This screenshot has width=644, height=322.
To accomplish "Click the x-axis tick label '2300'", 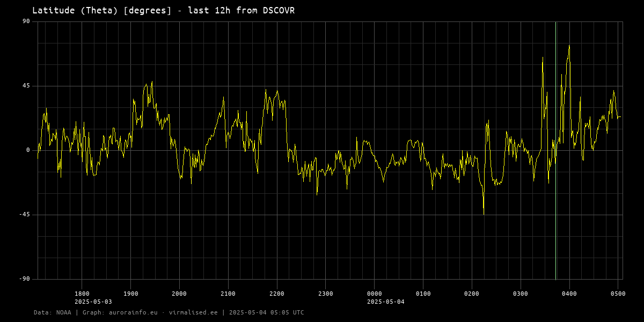I will click(325, 294).
